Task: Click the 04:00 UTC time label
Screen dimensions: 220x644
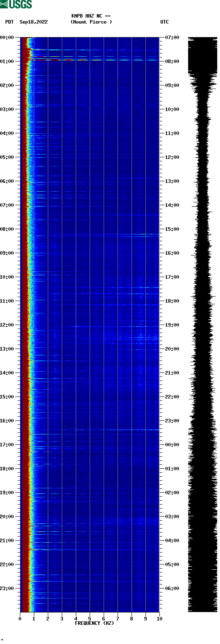Action: click(x=172, y=541)
